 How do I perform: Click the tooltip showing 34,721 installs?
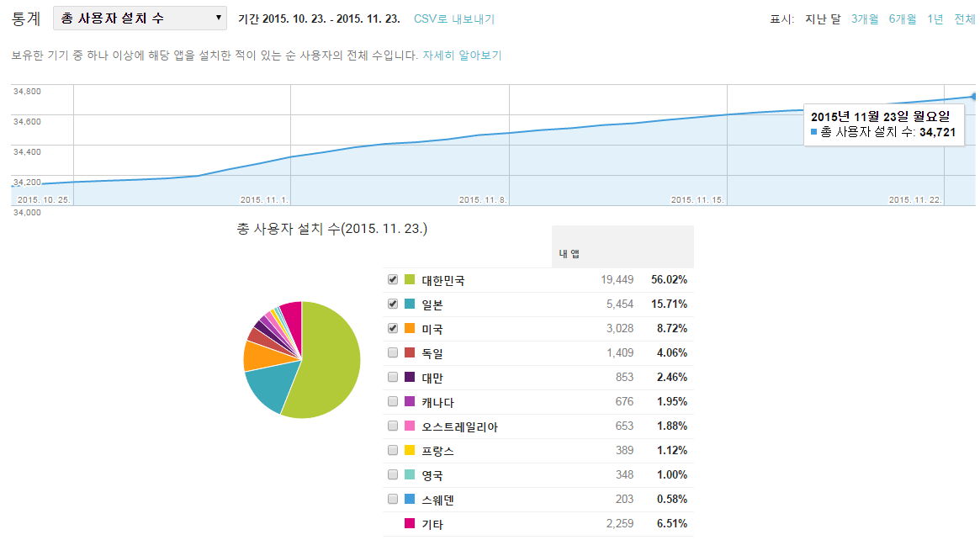click(883, 122)
